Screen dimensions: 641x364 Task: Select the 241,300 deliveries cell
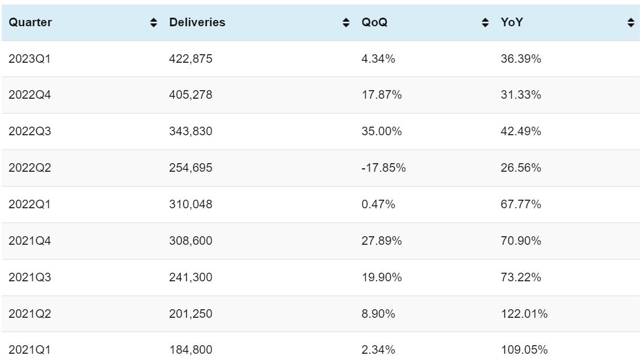(191, 278)
